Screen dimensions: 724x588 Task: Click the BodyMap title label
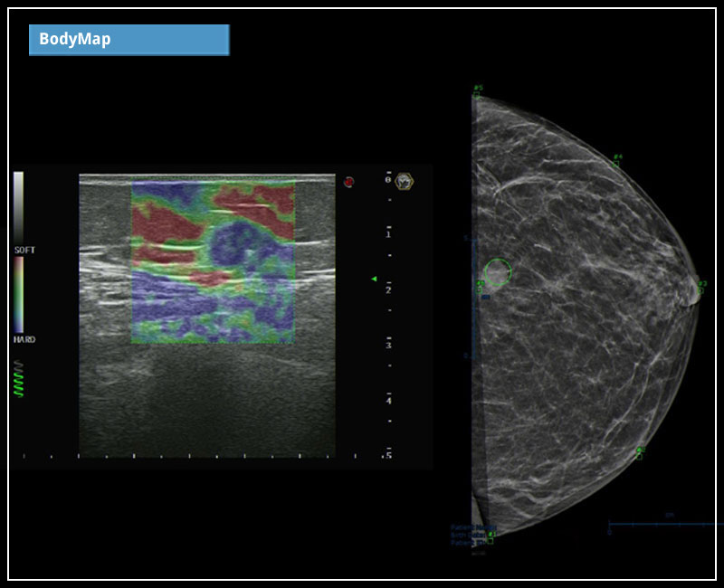129,40
